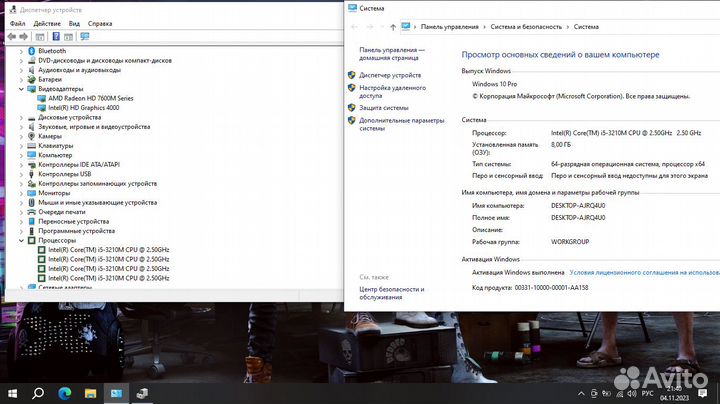
Task: Switch to Device Manager taskbar button
Action: 142,393
